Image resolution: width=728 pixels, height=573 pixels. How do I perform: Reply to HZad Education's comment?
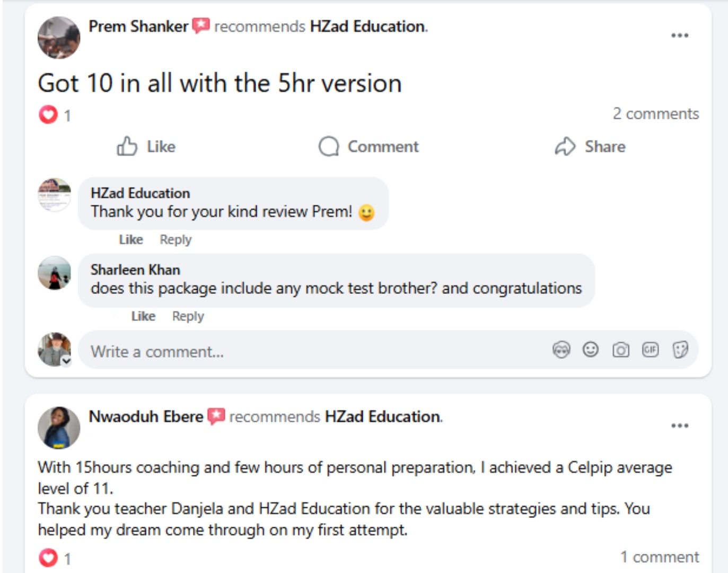tap(176, 240)
